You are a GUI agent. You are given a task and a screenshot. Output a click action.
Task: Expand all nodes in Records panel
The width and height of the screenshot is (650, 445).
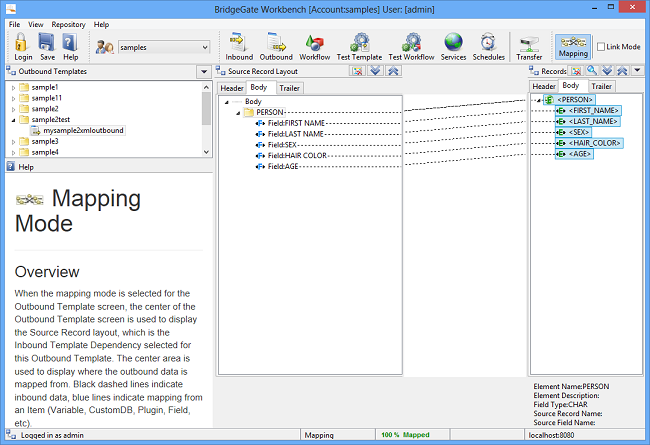[x=607, y=71]
